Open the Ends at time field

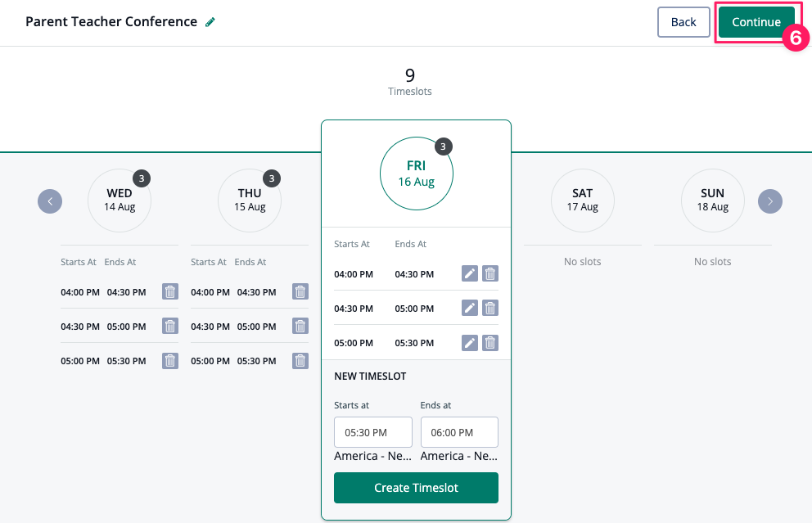coord(459,432)
